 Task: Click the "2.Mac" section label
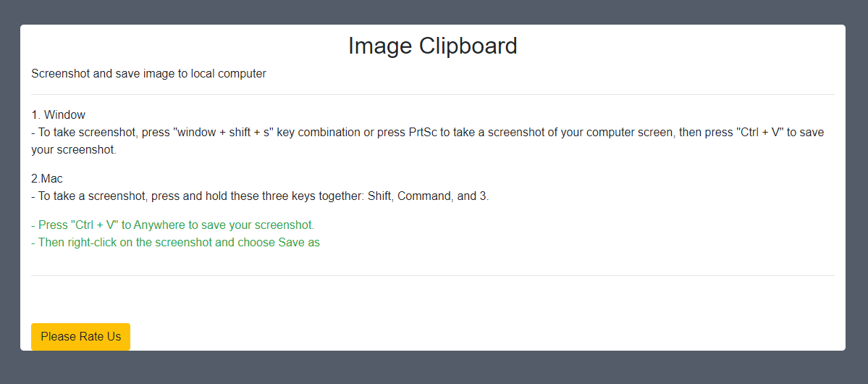(47, 179)
